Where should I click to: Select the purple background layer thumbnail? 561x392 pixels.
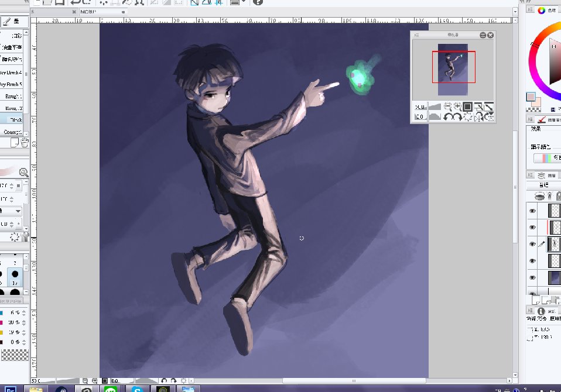pos(555,278)
